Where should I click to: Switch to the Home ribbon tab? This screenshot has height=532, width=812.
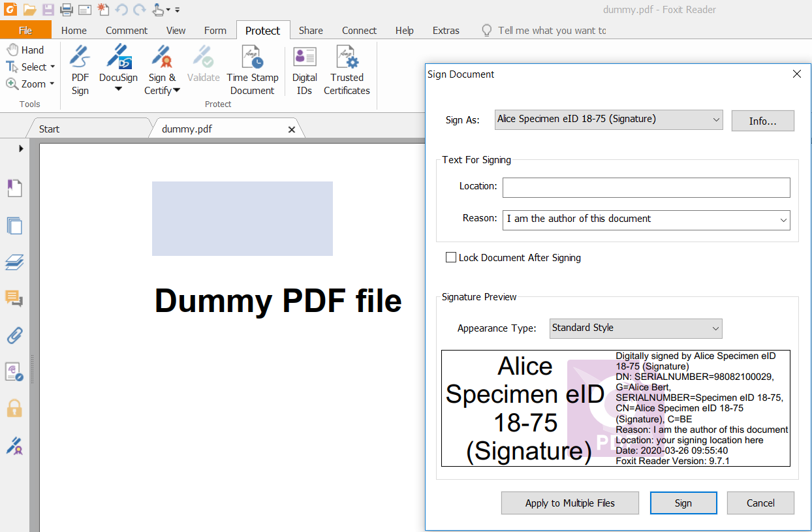74,30
